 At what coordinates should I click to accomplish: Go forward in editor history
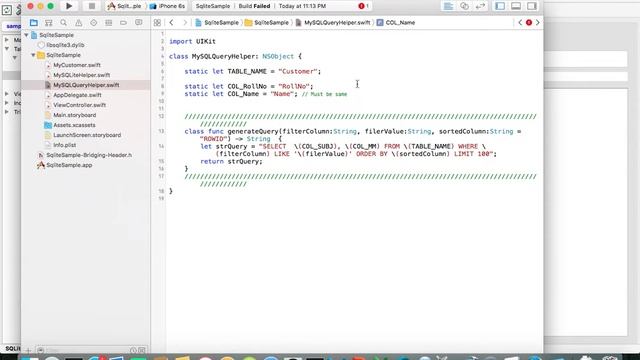[x=184, y=23]
